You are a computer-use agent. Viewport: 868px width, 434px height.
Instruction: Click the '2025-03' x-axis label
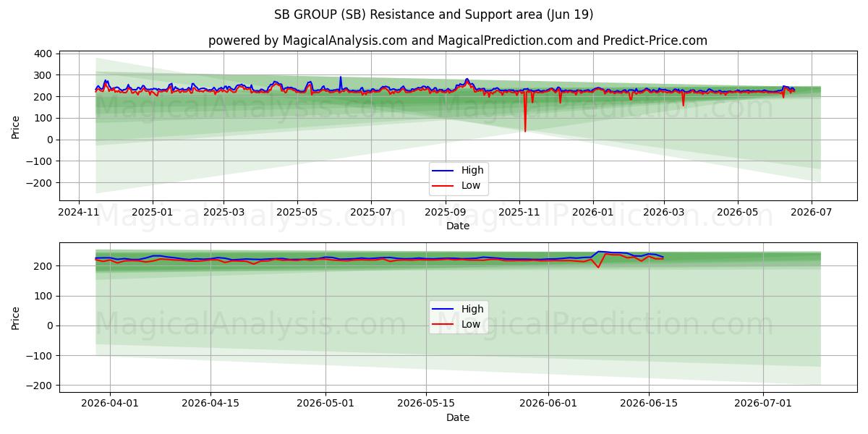(x=224, y=213)
